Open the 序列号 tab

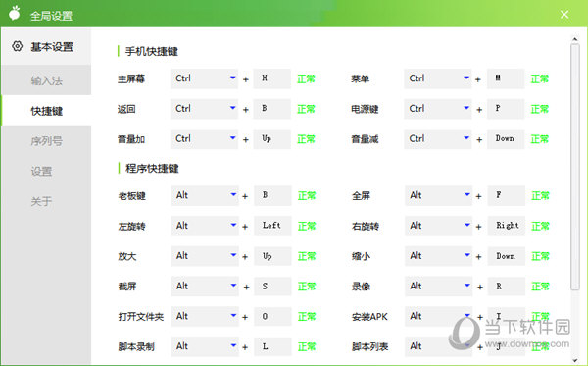[46, 140]
